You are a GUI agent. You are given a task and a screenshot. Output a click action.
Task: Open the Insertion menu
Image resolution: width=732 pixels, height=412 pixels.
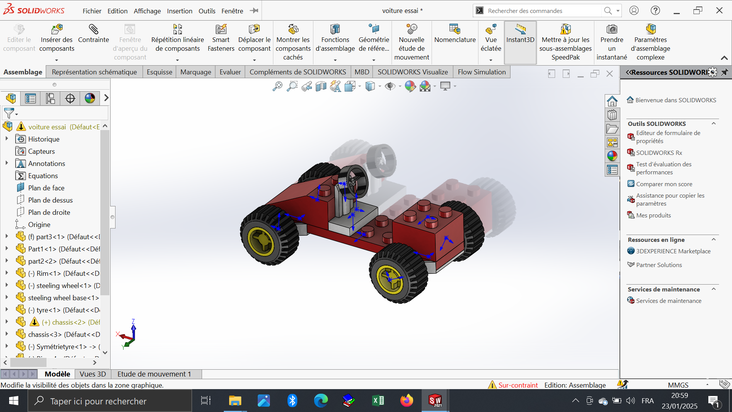click(x=180, y=11)
